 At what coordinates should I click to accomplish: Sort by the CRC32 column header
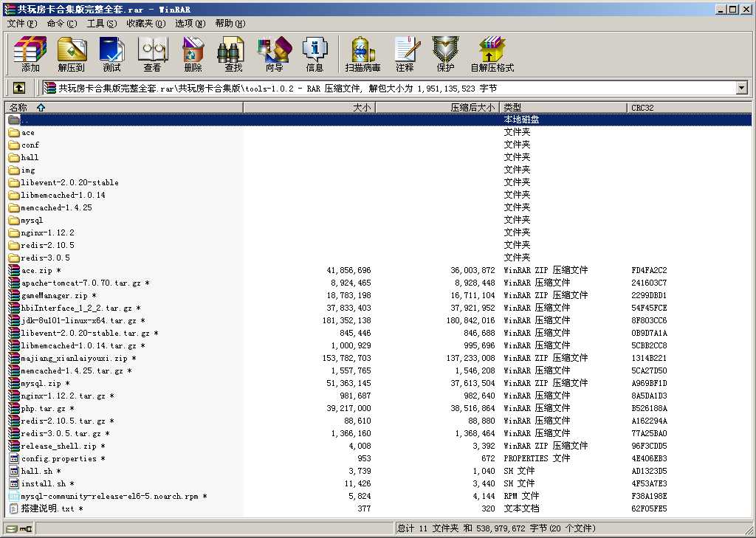690,108
